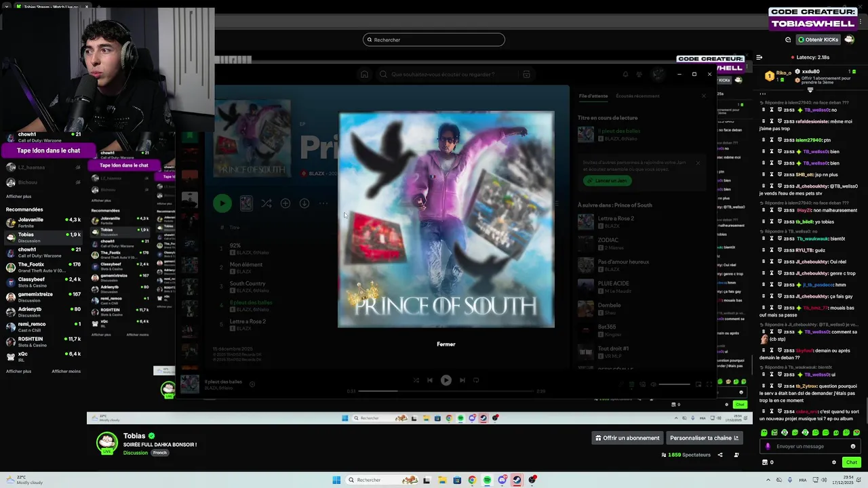The width and height of the screenshot is (868, 488).
Task: Open chat settings gear icon
Action: [834, 462]
